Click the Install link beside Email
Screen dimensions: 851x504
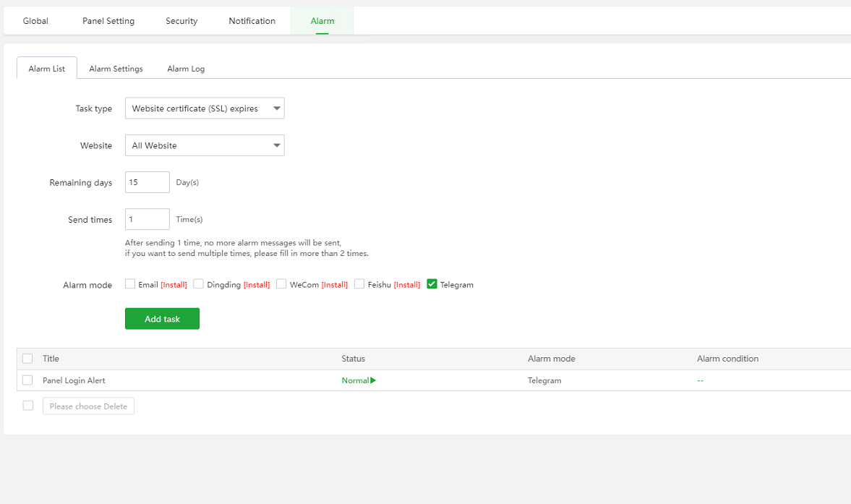[x=174, y=285]
